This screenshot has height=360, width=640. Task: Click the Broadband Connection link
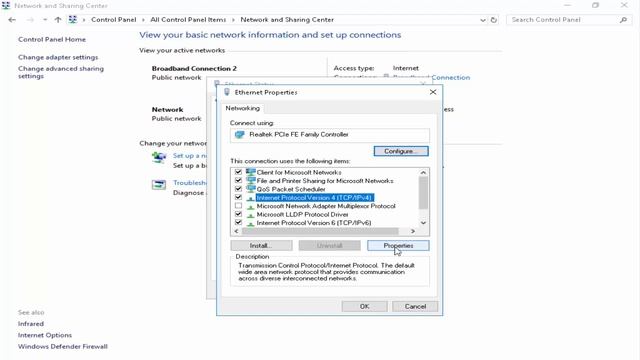click(x=451, y=77)
